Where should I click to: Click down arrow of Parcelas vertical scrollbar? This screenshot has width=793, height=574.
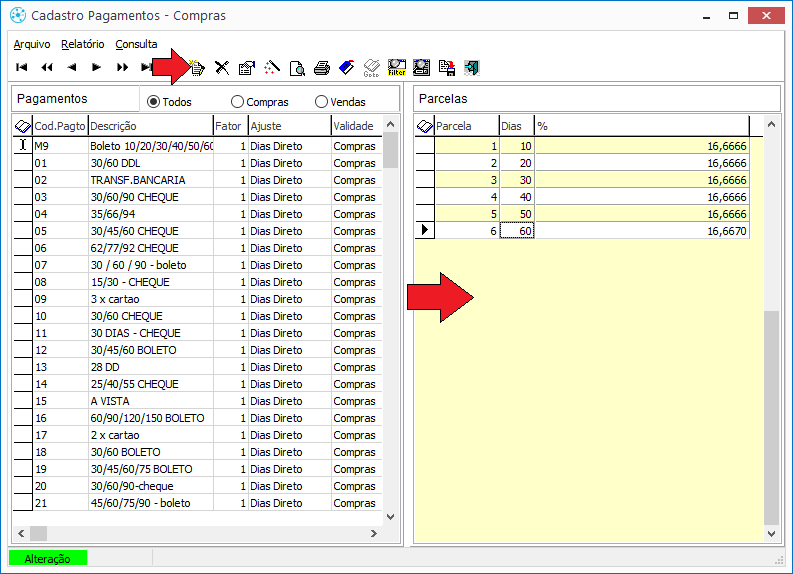[771, 533]
